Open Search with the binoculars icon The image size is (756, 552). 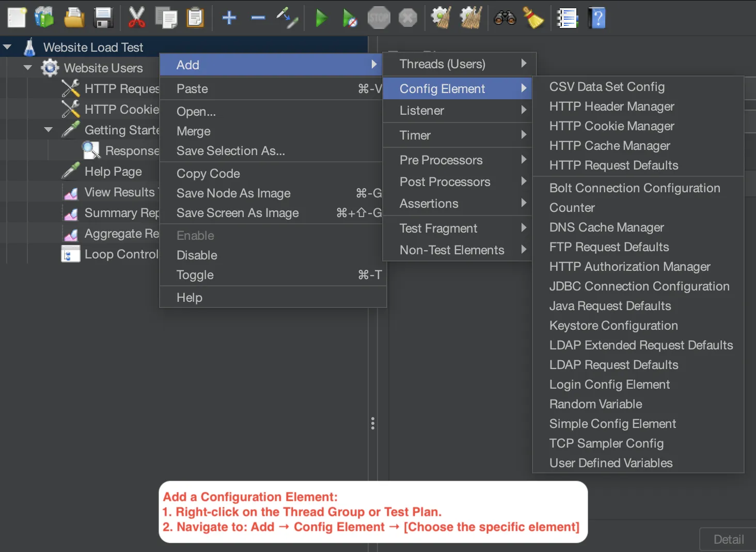tap(505, 18)
